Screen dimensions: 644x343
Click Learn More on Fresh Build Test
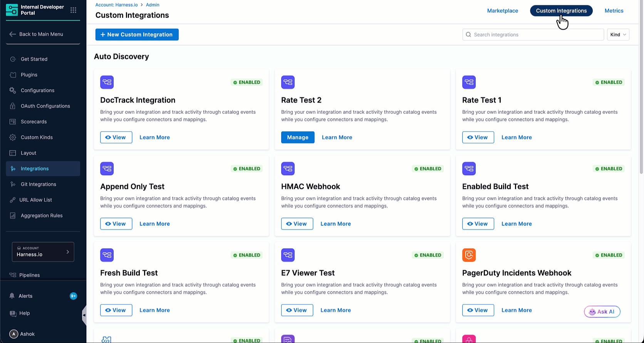pos(154,310)
